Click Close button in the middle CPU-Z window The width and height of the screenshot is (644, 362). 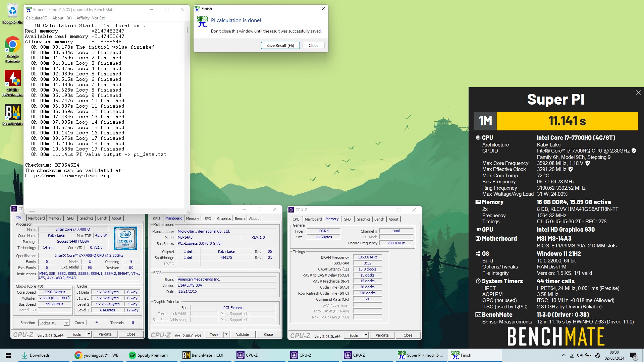pos(268,335)
